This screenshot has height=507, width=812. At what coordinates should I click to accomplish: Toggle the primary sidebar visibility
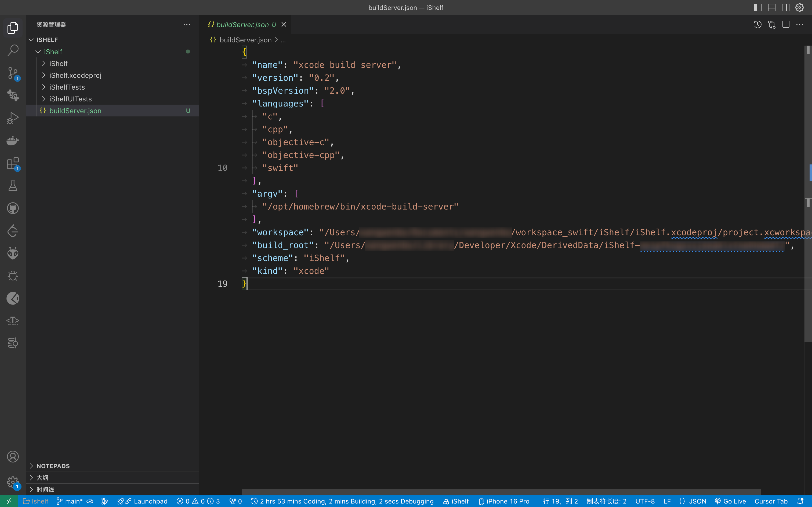tap(758, 8)
